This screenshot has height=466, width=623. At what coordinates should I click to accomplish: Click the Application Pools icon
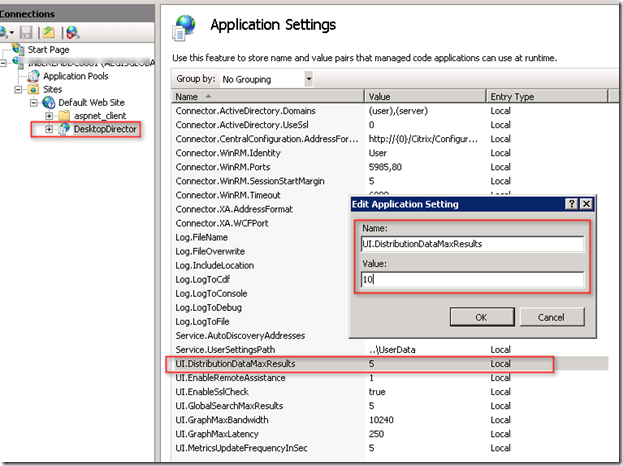tap(33, 75)
